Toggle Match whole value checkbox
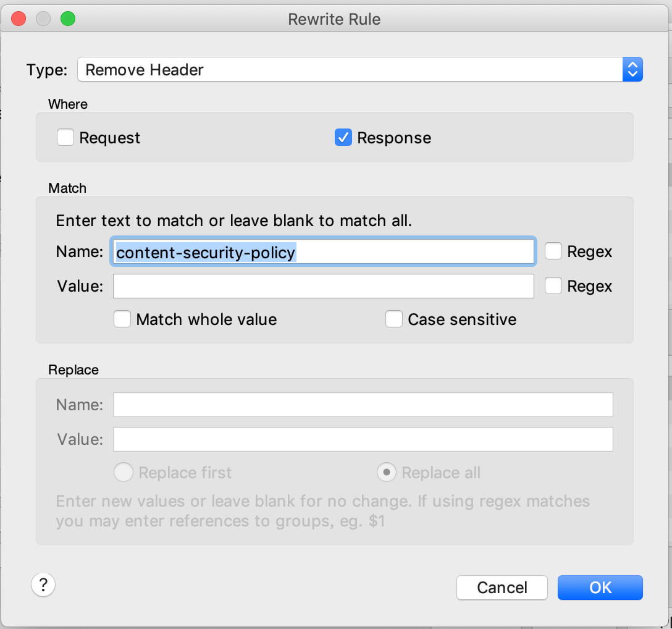The image size is (672, 629). pos(122,319)
